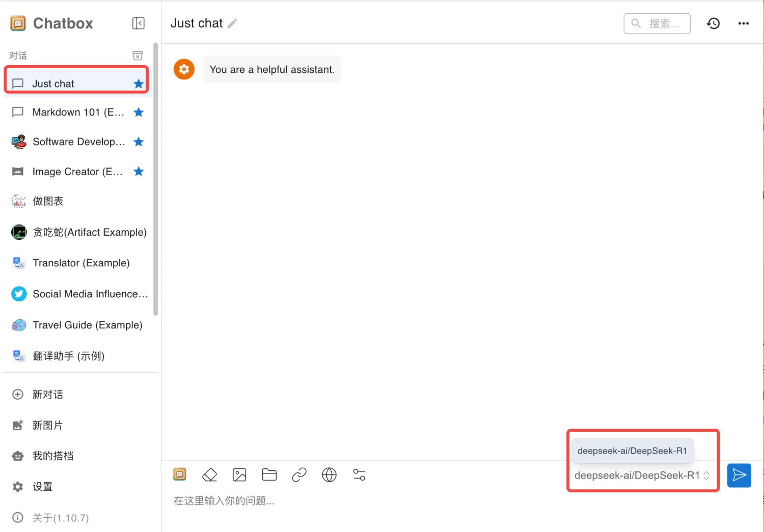Click the Software Developer avatar icon

(x=19, y=142)
